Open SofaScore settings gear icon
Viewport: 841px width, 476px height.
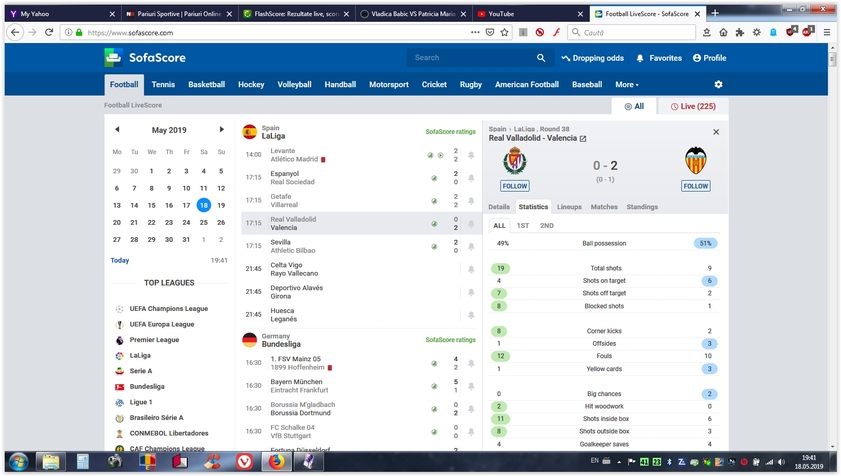tap(718, 84)
